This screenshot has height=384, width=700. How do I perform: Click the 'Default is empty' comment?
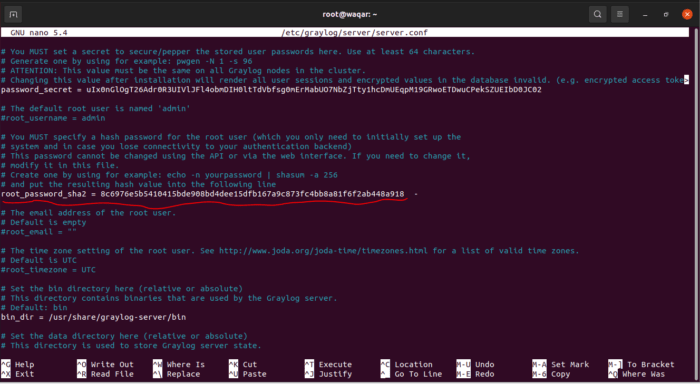click(x=44, y=222)
